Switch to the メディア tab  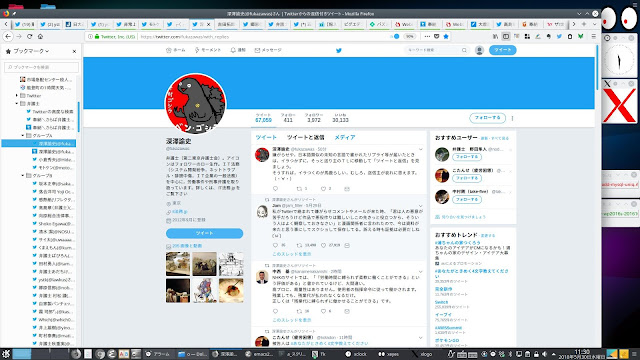[345, 138]
